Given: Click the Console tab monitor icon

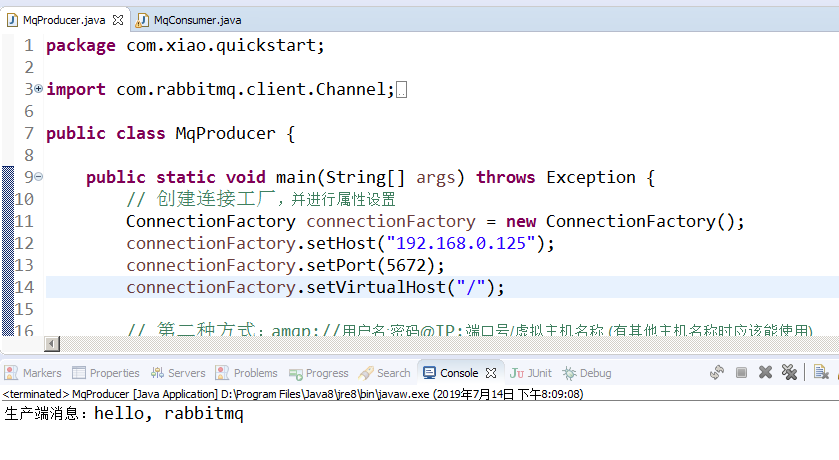Looking at the screenshot, I should coord(429,373).
